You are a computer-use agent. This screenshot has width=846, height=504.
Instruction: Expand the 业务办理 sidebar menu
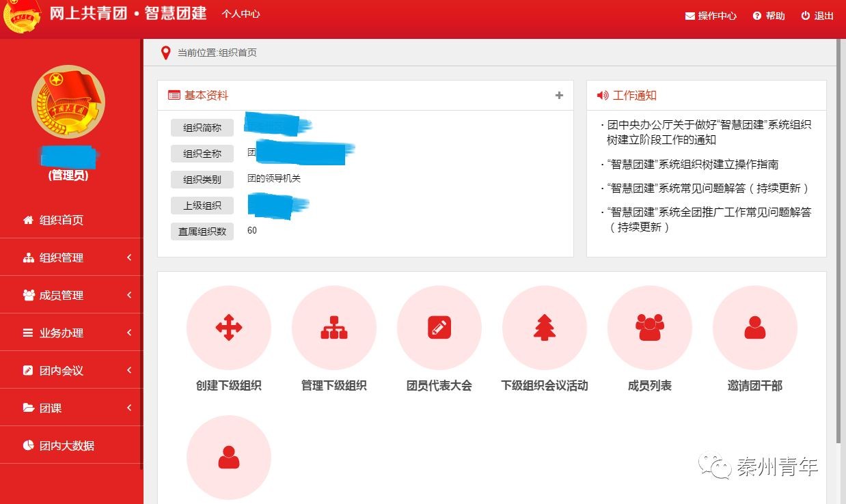[71, 333]
